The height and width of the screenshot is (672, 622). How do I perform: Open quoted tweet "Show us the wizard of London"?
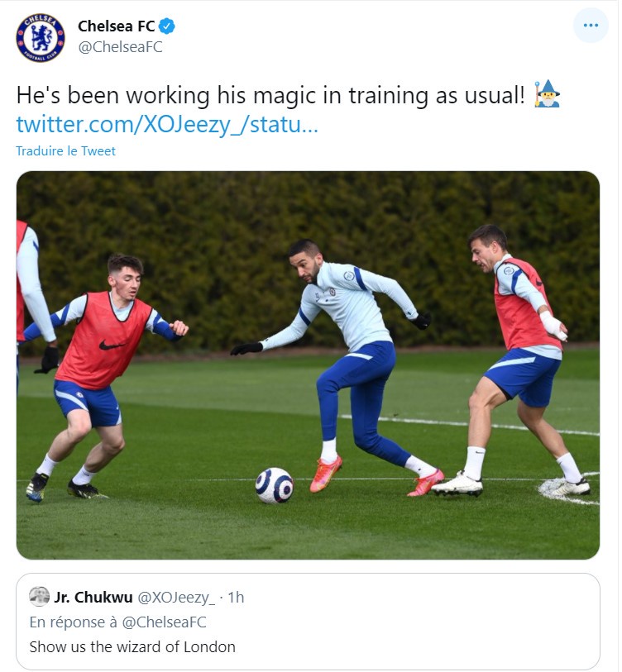pos(132,647)
